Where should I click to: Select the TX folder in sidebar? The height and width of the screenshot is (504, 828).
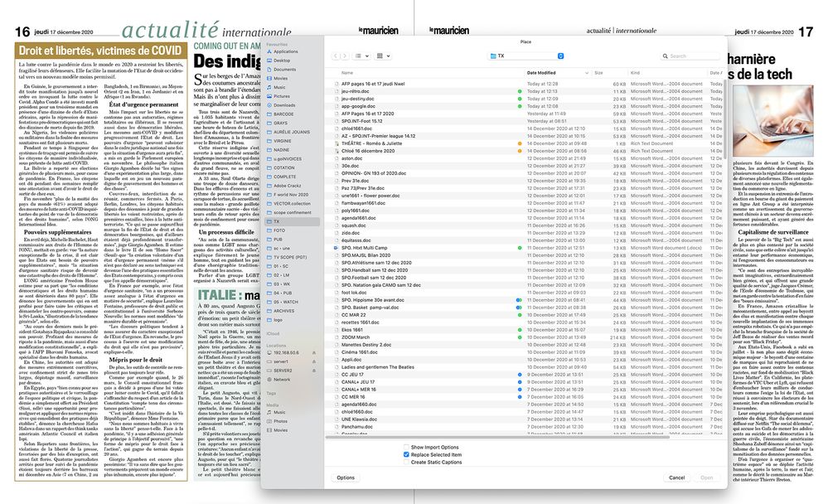[292, 222]
